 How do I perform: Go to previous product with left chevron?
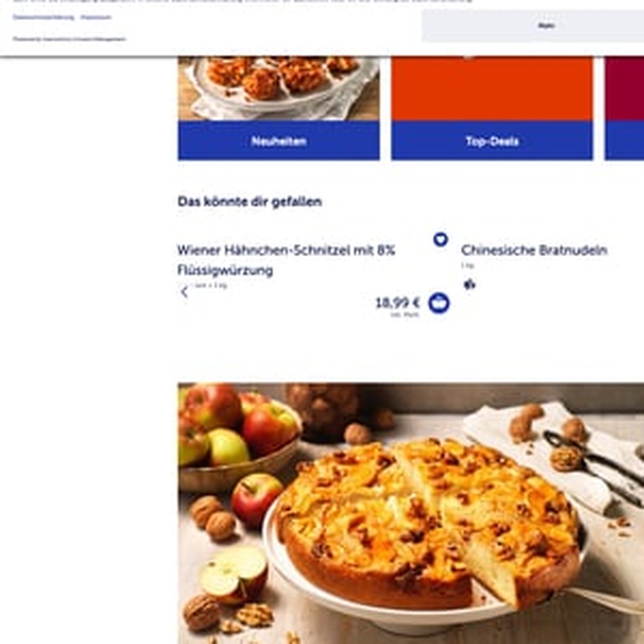(x=184, y=292)
